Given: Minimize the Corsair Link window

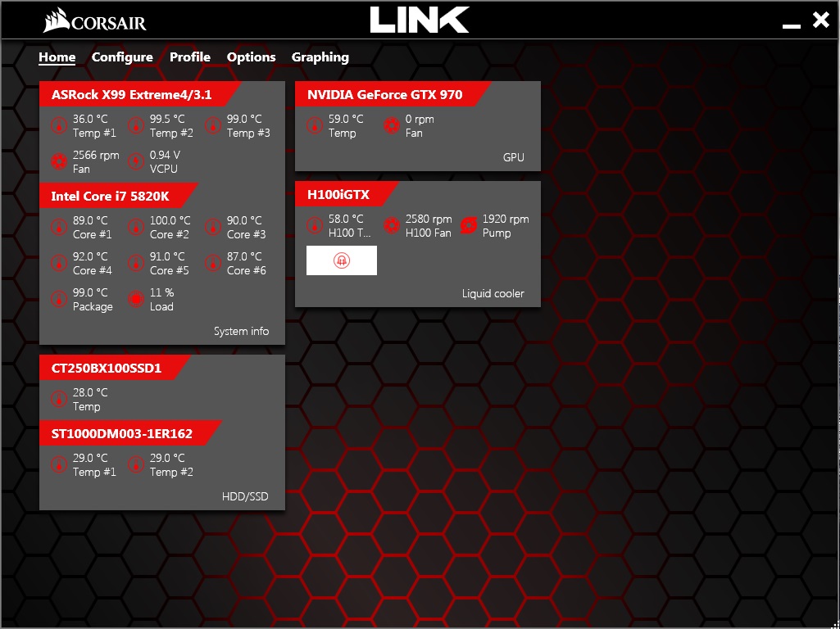Looking at the screenshot, I should click(x=792, y=25).
